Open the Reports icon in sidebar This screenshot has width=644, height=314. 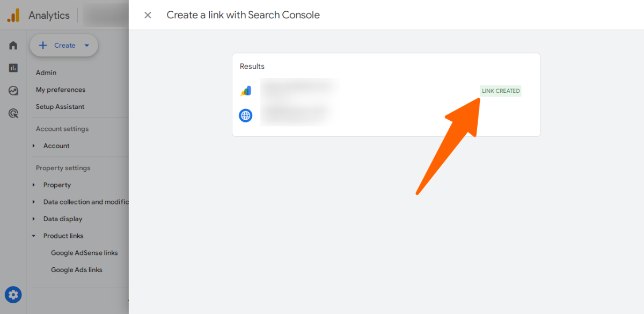point(13,68)
